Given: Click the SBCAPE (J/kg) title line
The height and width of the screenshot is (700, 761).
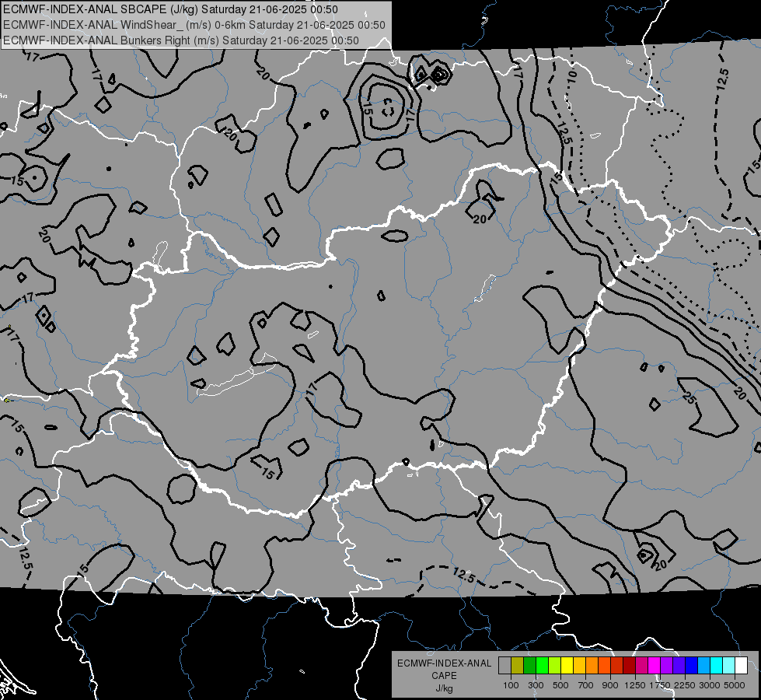Looking at the screenshot, I should (x=170, y=9).
